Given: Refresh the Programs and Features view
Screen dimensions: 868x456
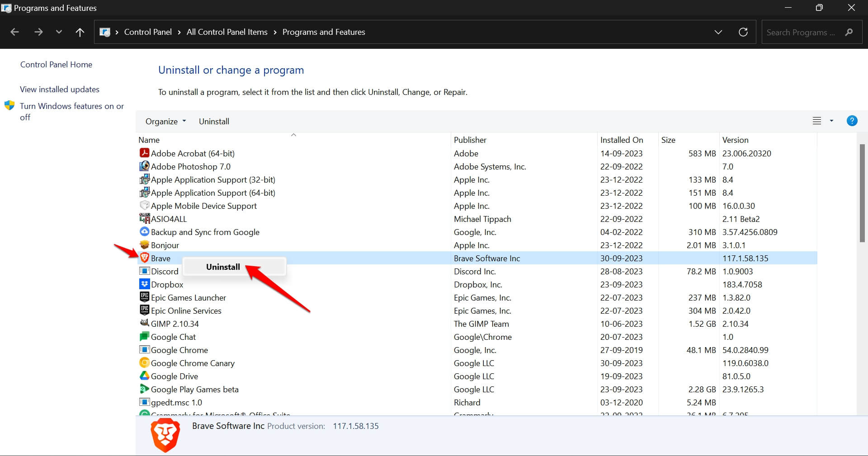Looking at the screenshot, I should 743,32.
